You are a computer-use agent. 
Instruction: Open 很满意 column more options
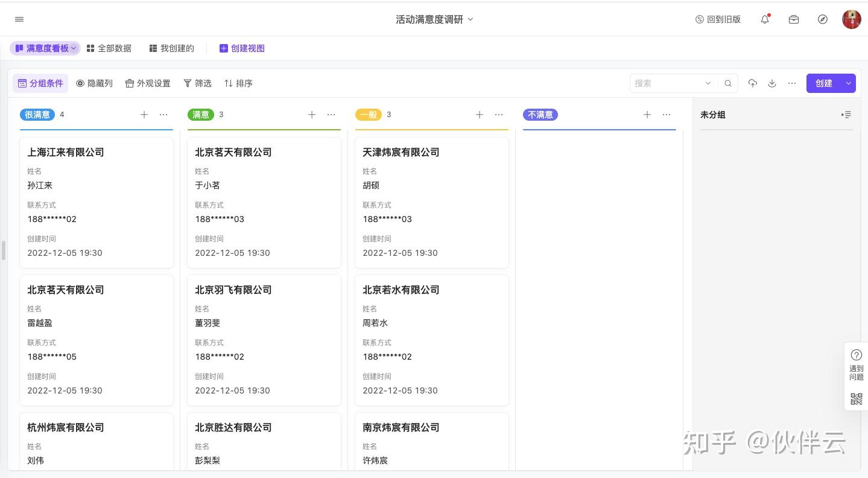(163, 115)
